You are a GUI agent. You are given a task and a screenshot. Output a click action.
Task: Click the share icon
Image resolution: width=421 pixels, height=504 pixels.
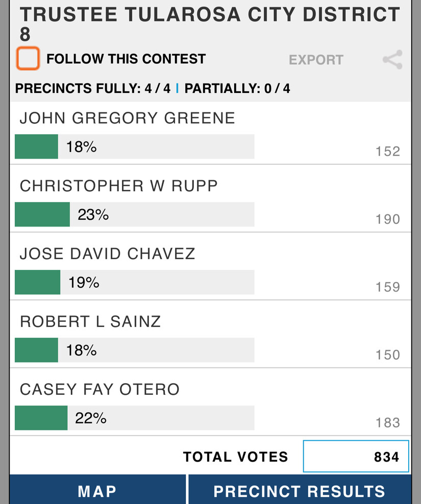(x=392, y=60)
